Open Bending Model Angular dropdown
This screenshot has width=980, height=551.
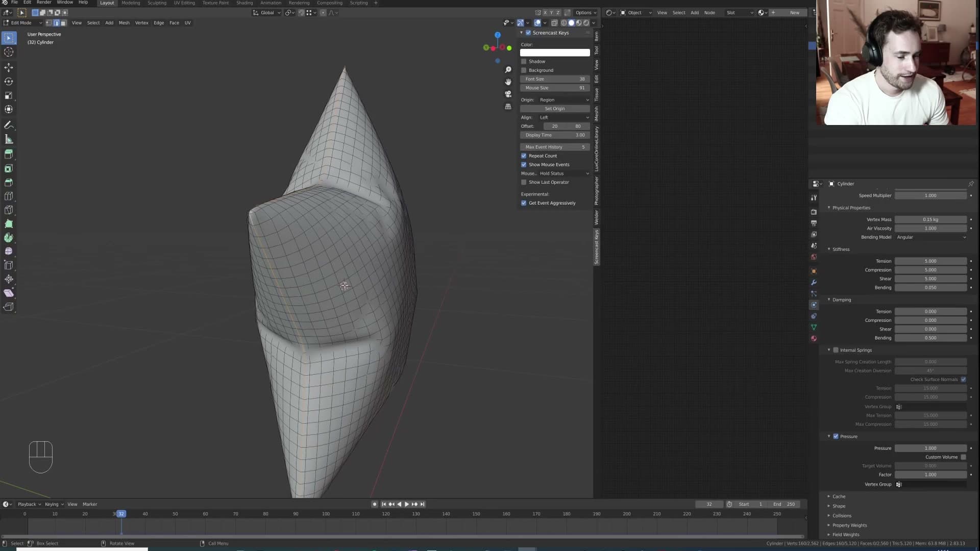(x=931, y=237)
